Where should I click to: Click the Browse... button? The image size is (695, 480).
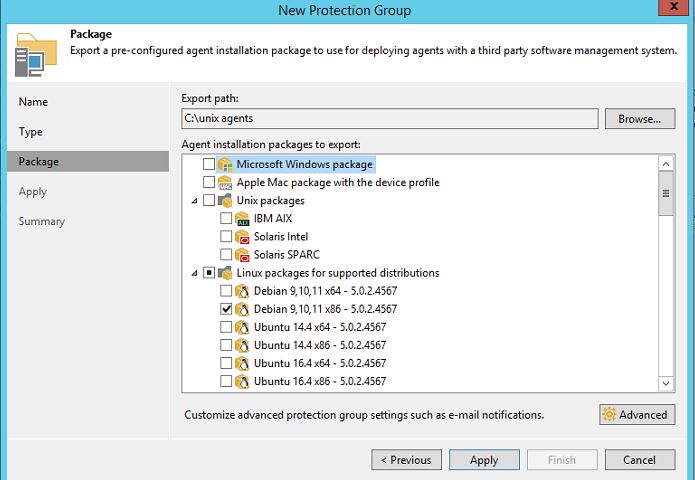click(639, 119)
